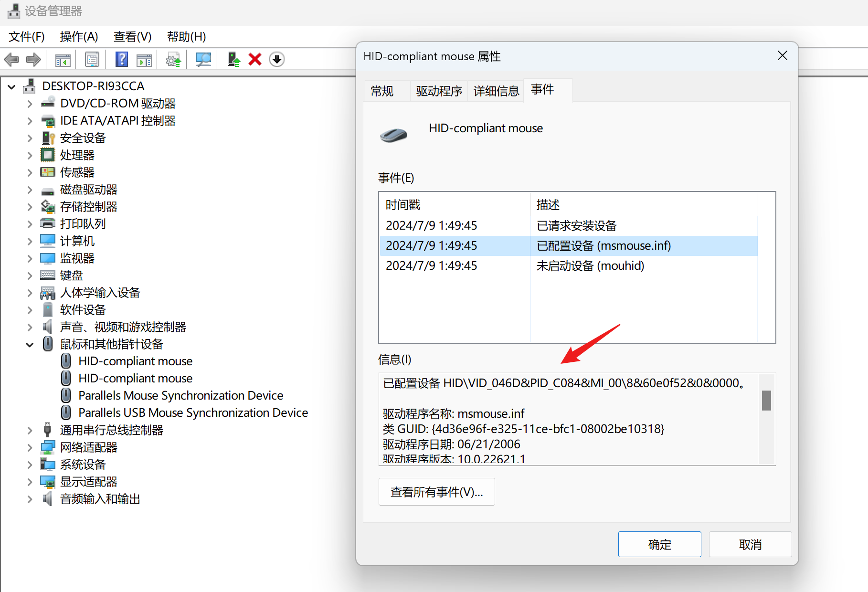Click the Properties sheet toolbar icon
868x592 pixels.
[92, 60]
